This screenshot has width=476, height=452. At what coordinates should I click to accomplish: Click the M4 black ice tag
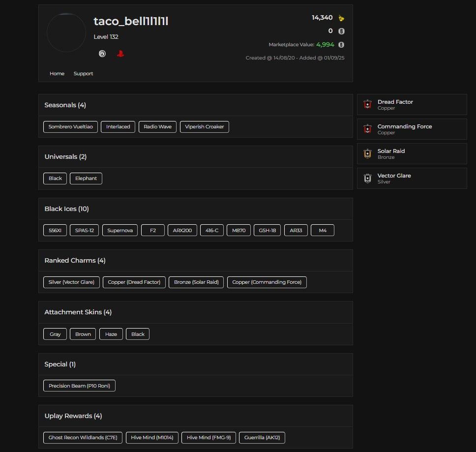click(x=323, y=230)
